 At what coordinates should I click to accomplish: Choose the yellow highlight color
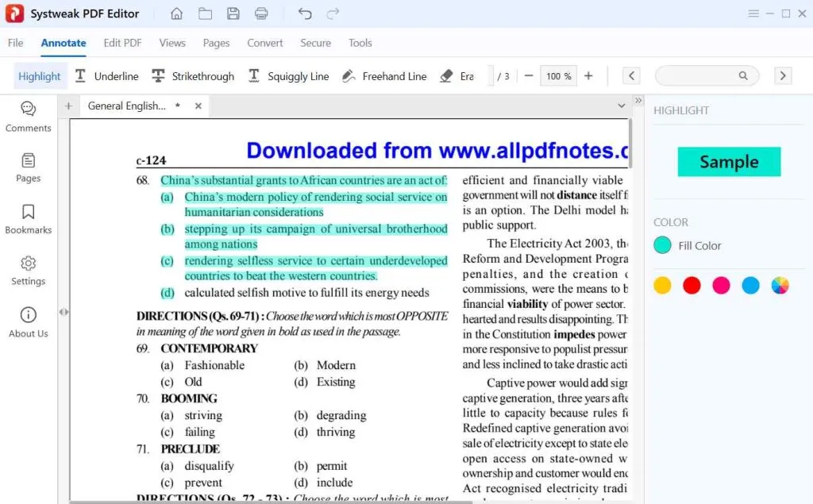(x=662, y=285)
